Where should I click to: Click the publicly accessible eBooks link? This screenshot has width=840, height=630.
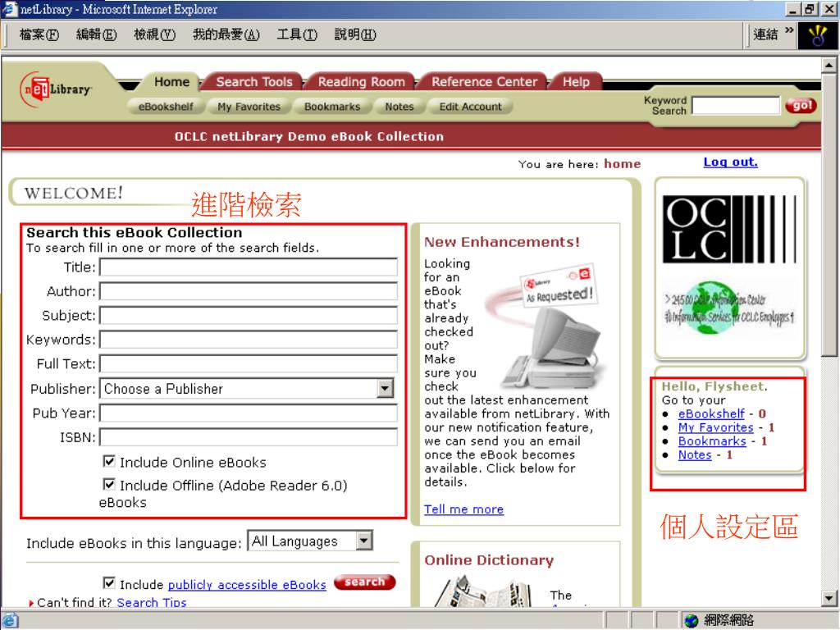coord(247,584)
